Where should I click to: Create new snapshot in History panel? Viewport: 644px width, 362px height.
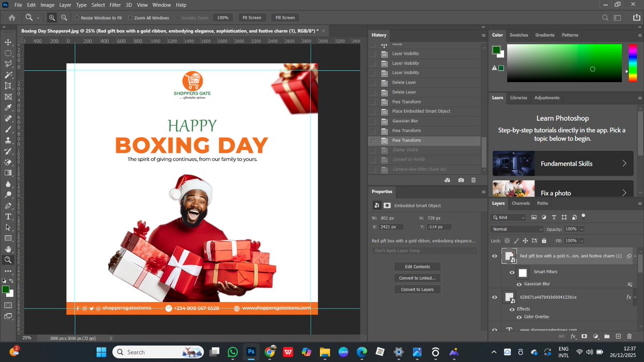(x=461, y=181)
